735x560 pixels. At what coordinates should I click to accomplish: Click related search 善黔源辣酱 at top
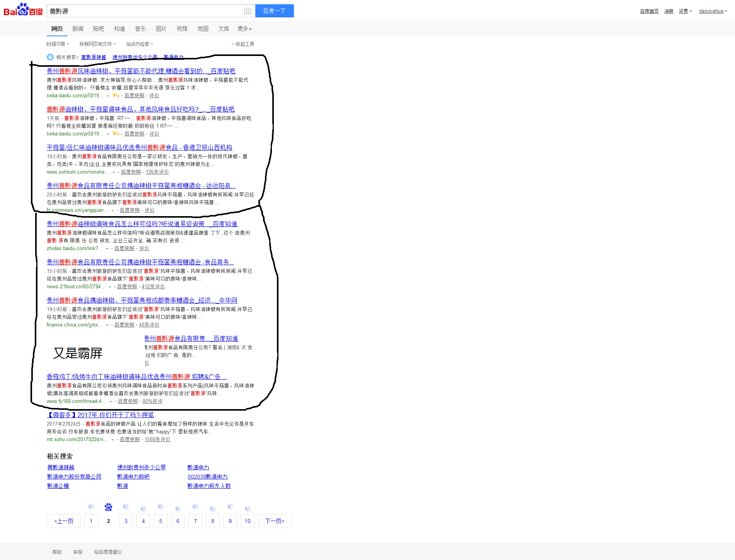[x=93, y=57]
